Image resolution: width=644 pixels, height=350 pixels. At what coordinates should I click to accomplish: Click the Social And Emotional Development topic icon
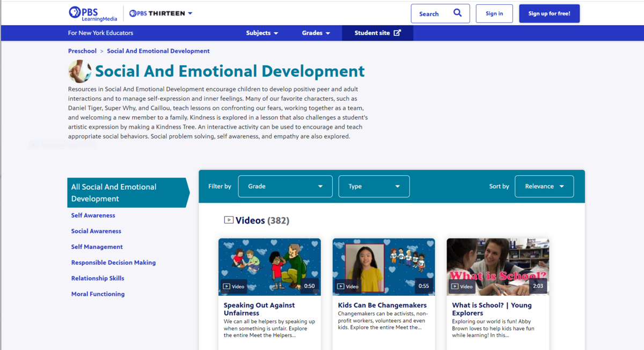79,70
